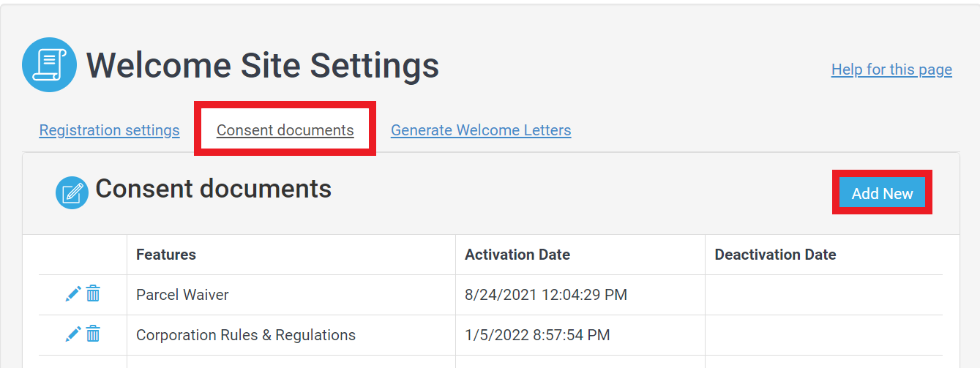This screenshot has width=980, height=368.
Task: Click the Activation Date column header
Action: click(517, 255)
